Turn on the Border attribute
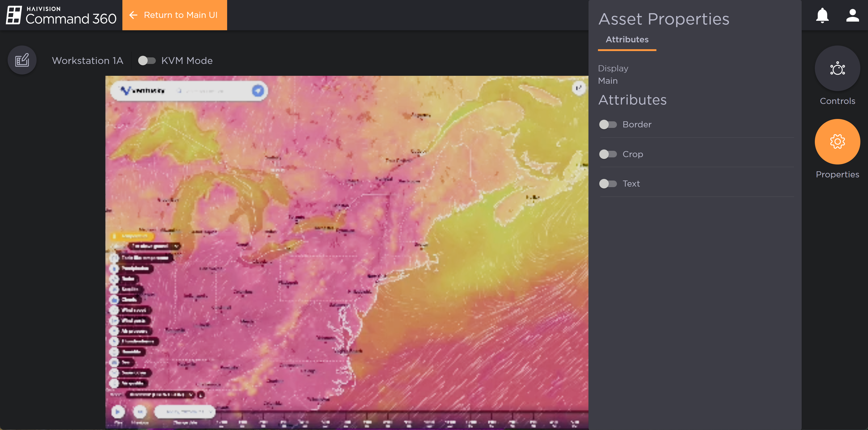 point(608,124)
